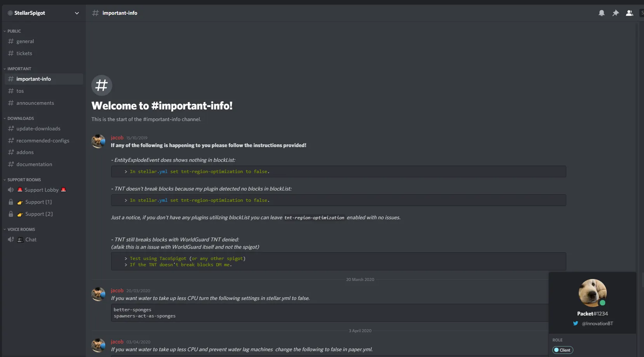Click the Client role badge
The height and width of the screenshot is (357, 644).
point(563,350)
